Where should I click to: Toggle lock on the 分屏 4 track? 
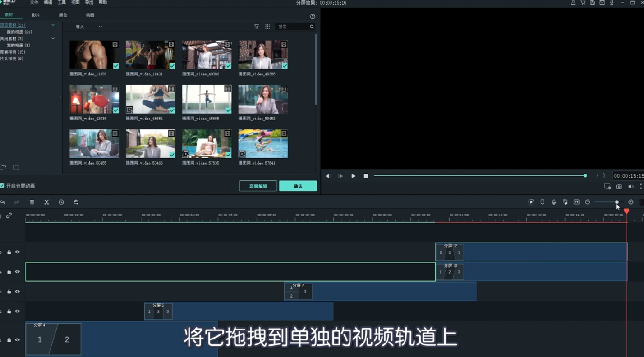[x=9, y=340]
